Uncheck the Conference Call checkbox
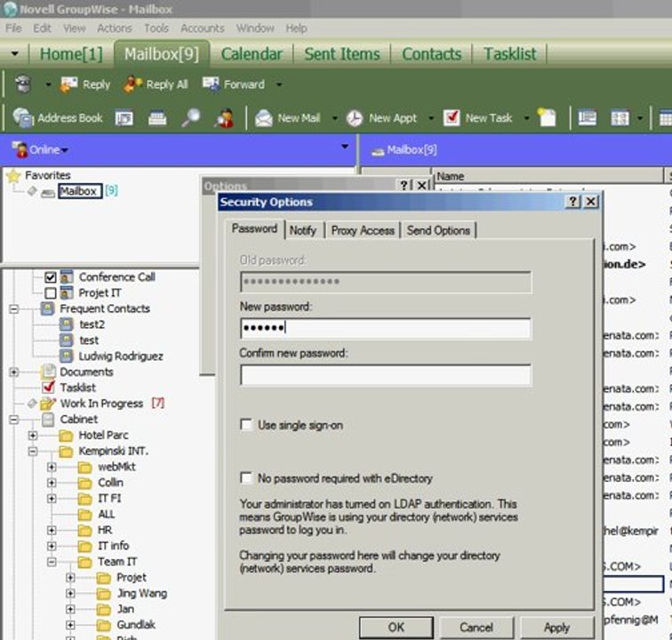Image resolution: width=672 pixels, height=640 pixels. point(51,277)
